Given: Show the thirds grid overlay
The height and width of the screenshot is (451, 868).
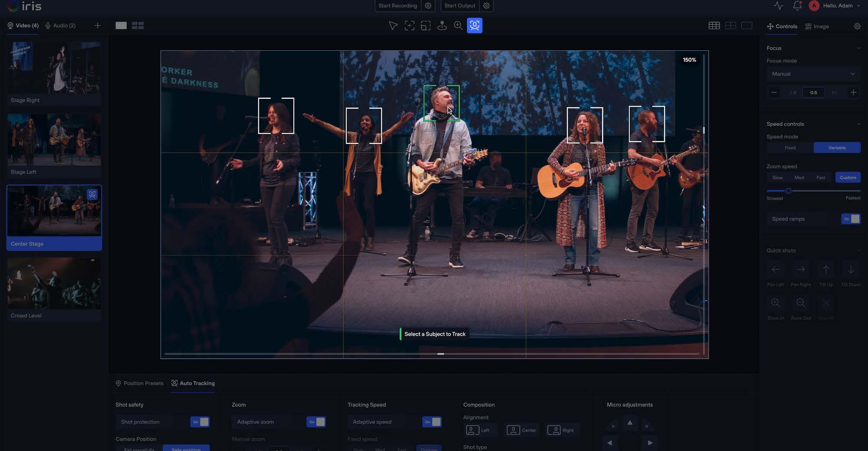Looking at the screenshot, I should [x=730, y=26].
